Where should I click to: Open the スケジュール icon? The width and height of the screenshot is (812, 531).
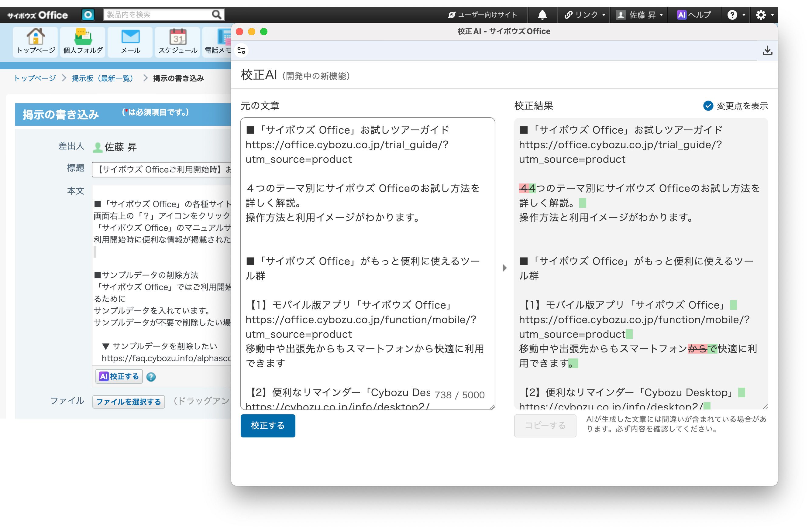click(x=177, y=41)
